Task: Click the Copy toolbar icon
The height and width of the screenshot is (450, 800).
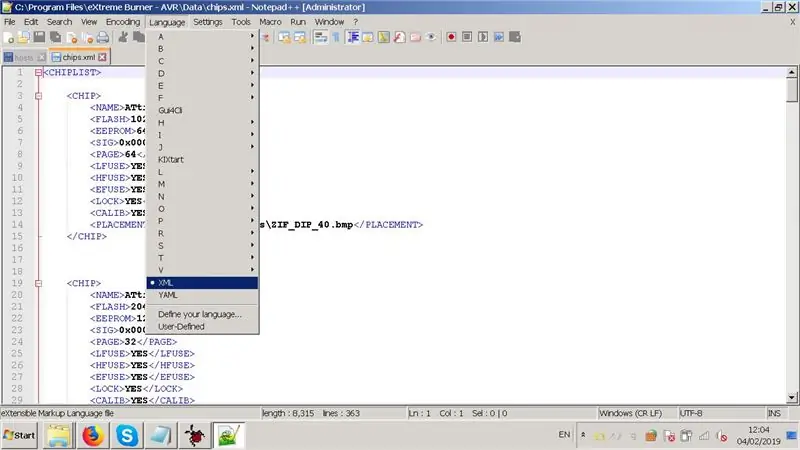Action: 139,37
